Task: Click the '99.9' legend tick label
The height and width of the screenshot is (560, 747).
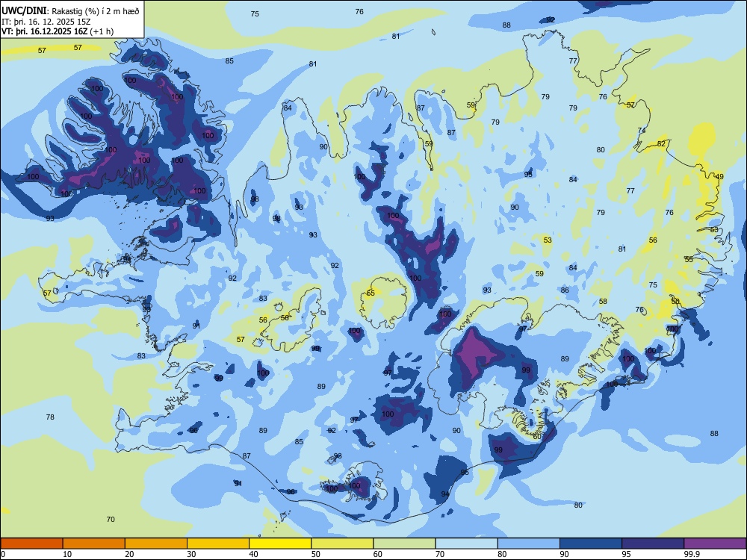Action: pyautogui.click(x=691, y=554)
